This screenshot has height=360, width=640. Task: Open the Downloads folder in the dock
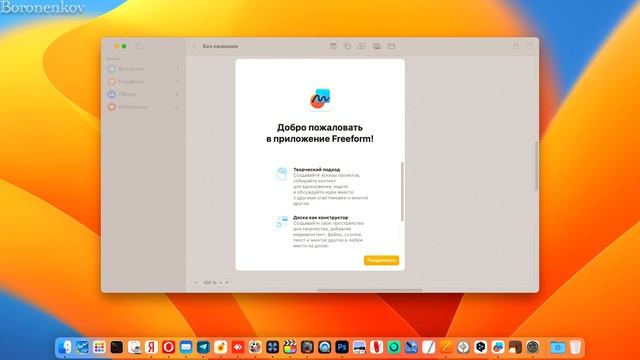pos(557,347)
